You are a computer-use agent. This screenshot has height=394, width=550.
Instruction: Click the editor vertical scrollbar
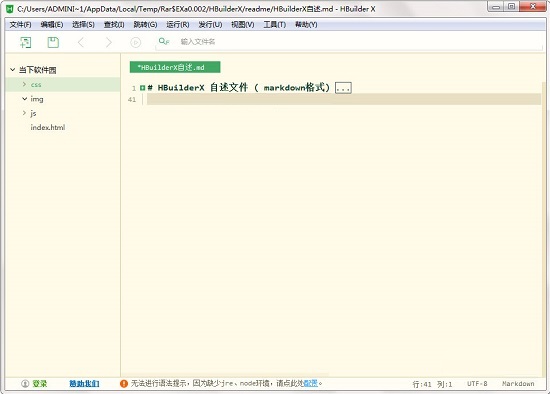544,228
